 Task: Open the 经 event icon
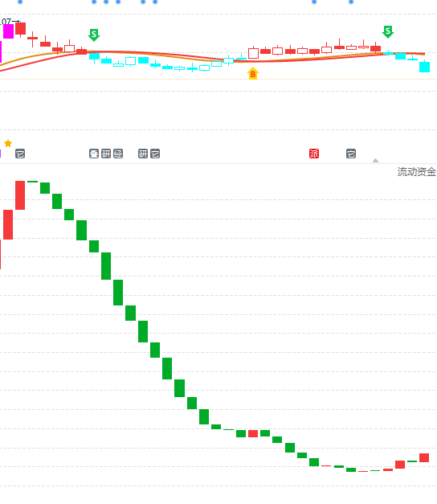[x=118, y=154]
